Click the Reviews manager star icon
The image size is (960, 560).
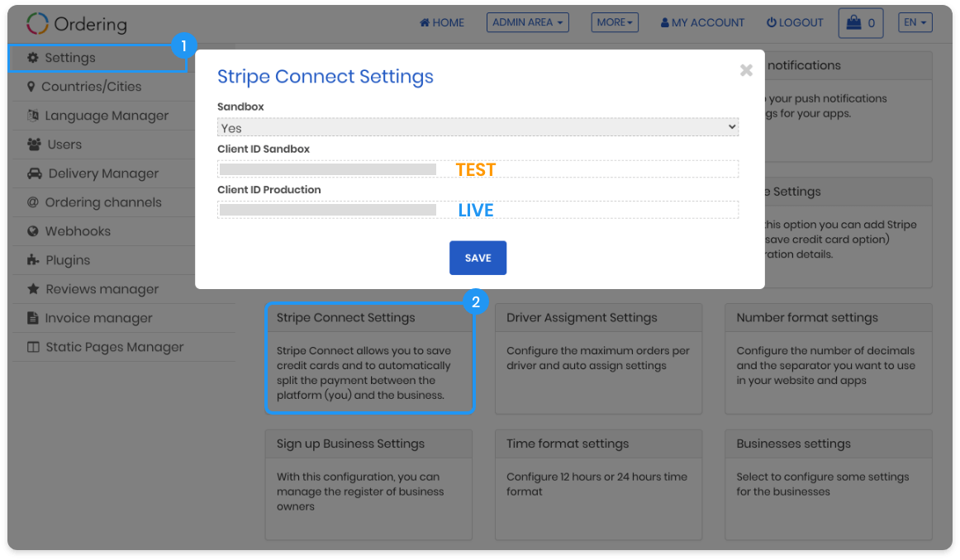click(33, 289)
